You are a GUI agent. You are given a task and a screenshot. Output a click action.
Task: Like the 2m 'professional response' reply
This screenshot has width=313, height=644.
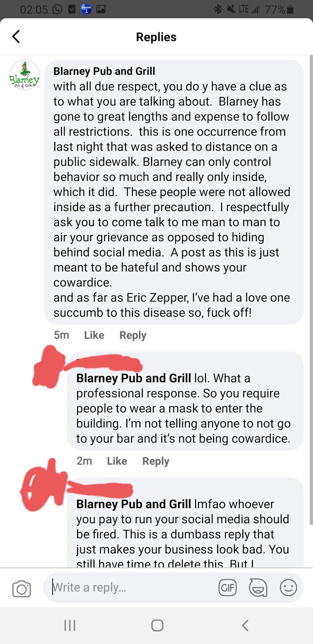(117, 461)
